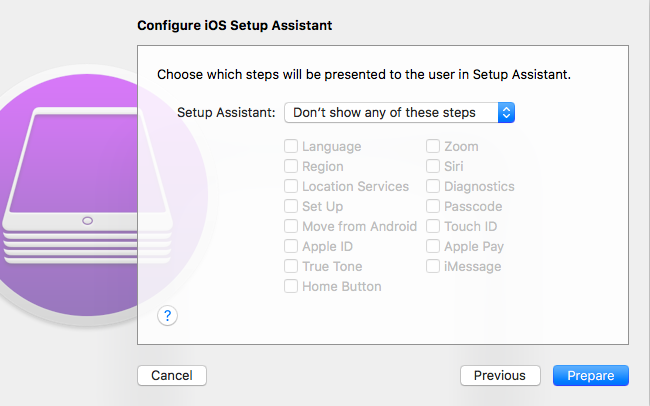
Task: Toggle the Language checkbox
Action: point(291,147)
